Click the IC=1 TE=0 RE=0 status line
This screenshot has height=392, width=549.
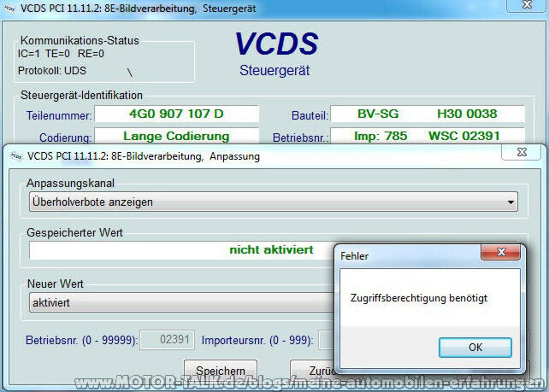pos(61,54)
